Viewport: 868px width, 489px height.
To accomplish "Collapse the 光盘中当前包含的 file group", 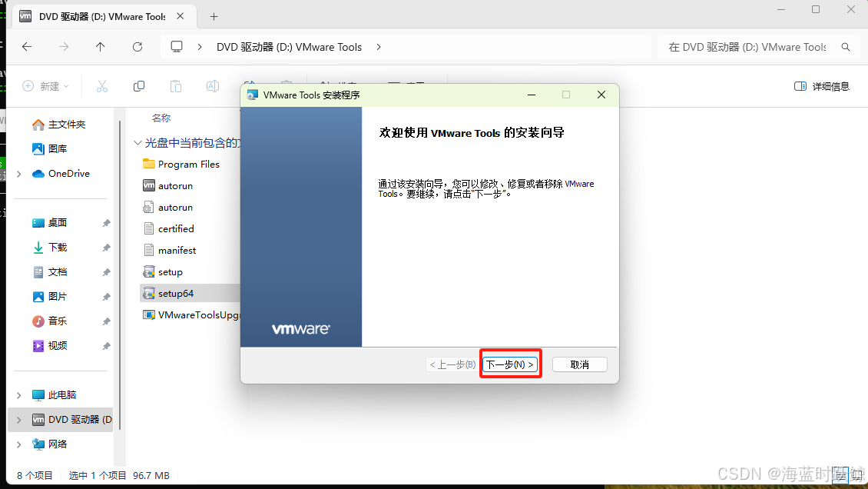I will point(137,143).
